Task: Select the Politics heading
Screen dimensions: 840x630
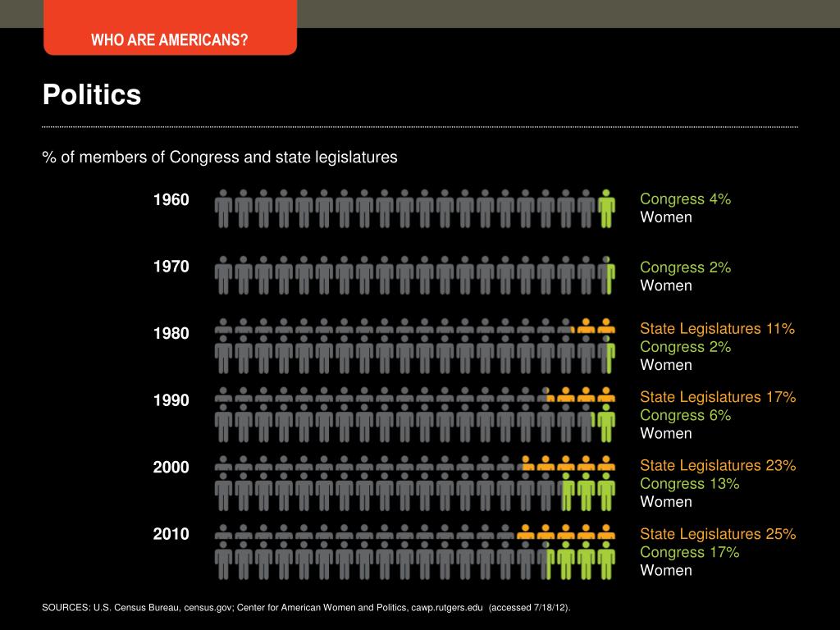Action: point(92,95)
